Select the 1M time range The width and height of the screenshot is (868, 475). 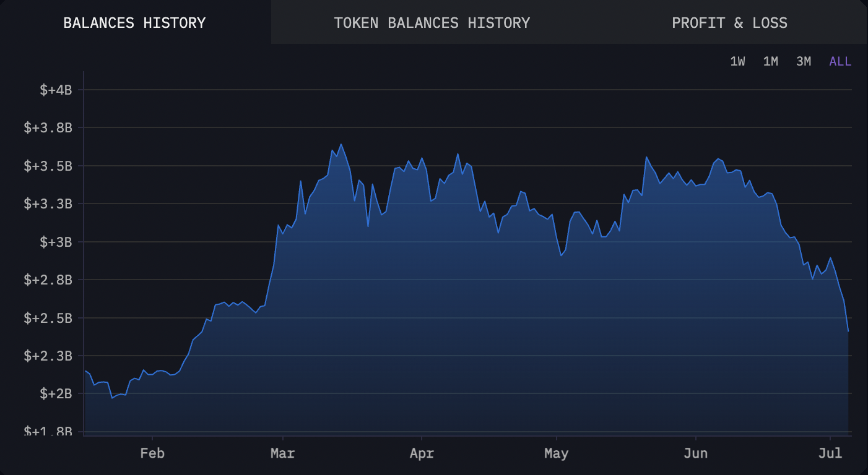pos(770,61)
